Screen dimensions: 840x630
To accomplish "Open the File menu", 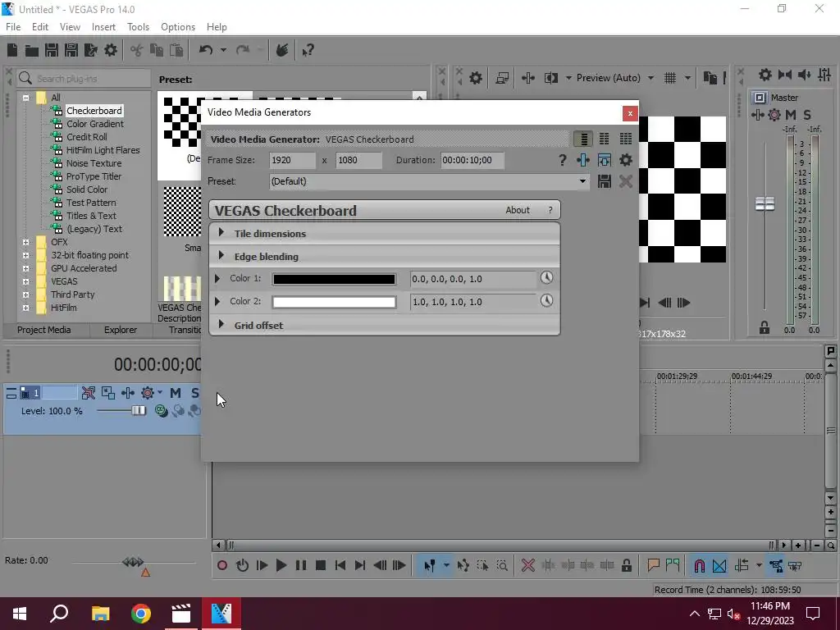I will 13,27.
